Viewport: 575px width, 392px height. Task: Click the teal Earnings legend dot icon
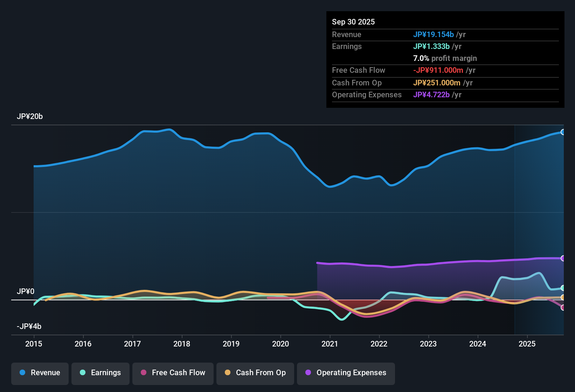click(83, 373)
